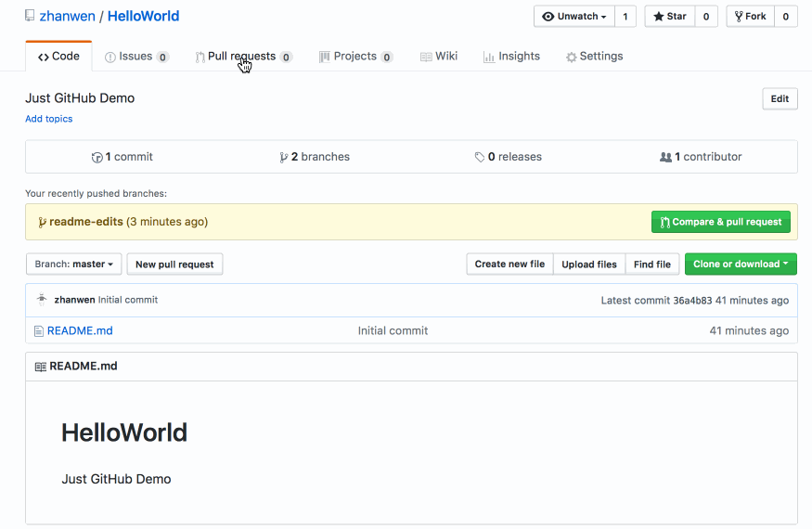The height and width of the screenshot is (529, 812).
Task: Click the branch icon next to readme-edits
Action: click(42, 223)
